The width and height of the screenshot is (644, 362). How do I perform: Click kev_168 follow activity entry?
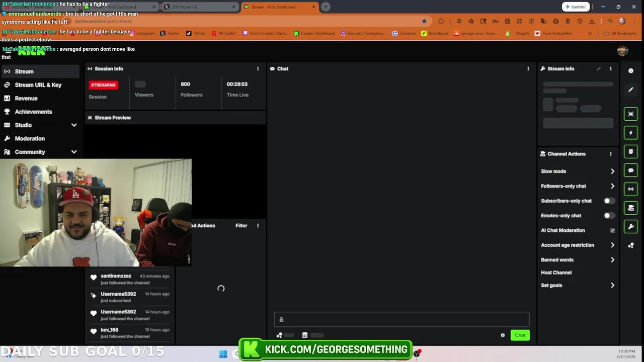click(x=130, y=333)
